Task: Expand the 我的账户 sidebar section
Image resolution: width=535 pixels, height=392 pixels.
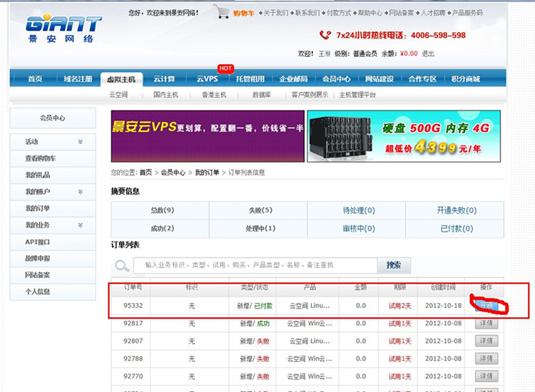Action: point(80,192)
